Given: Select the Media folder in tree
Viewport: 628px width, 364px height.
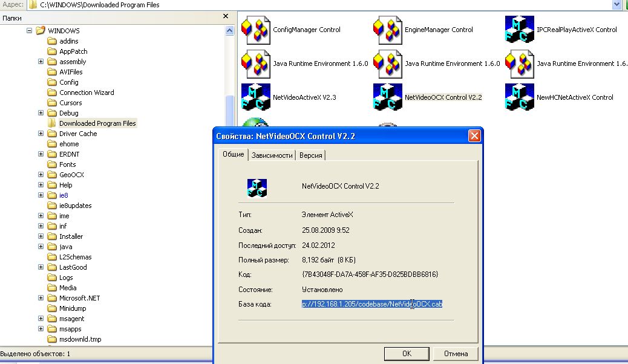Looking at the screenshot, I should (x=68, y=288).
